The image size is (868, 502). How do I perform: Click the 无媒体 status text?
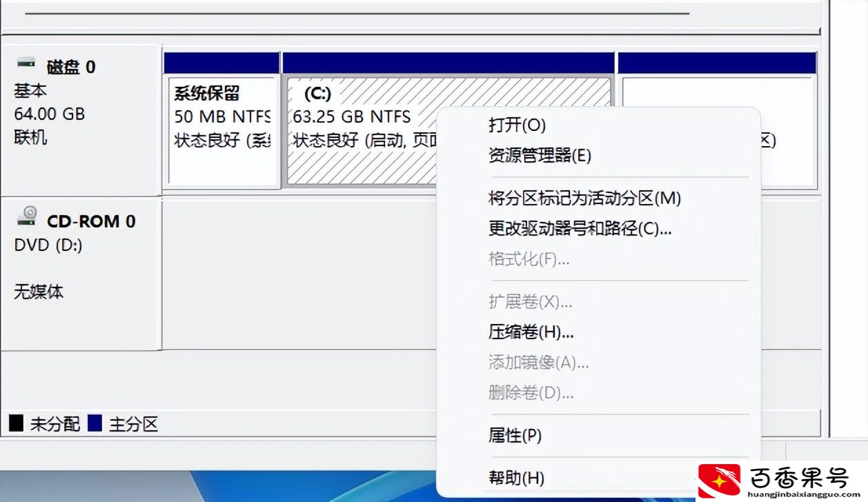pyautogui.click(x=39, y=292)
